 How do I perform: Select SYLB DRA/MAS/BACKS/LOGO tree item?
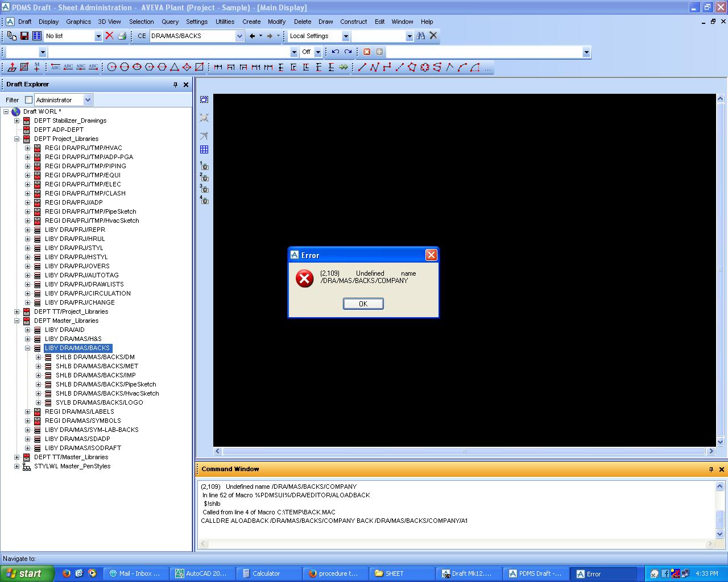click(99, 402)
